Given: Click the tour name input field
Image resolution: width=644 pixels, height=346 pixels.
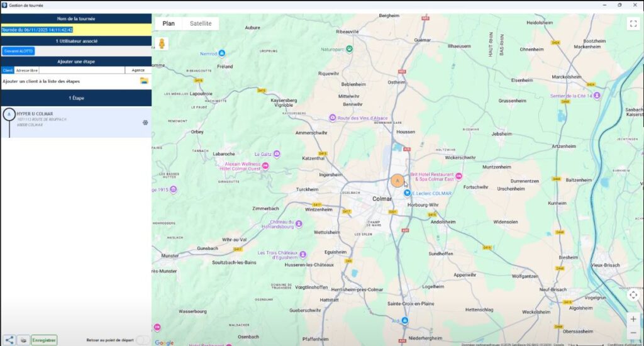Looking at the screenshot, I should 75,30.
